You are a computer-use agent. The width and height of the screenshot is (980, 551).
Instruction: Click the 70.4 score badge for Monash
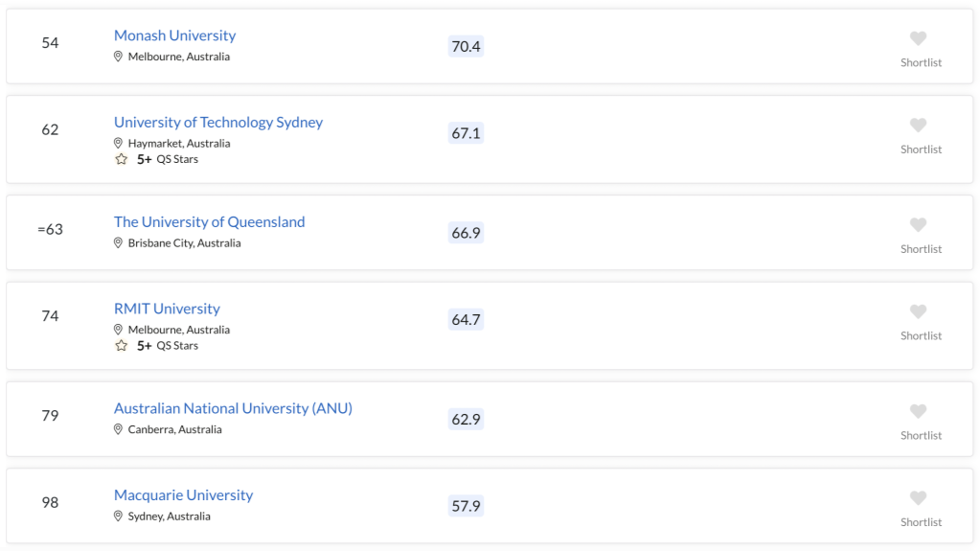pos(466,46)
